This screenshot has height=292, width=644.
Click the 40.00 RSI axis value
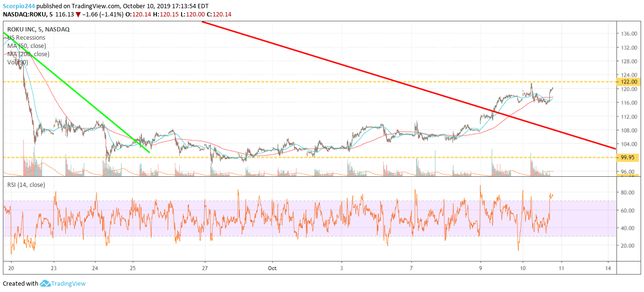[628, 228]
